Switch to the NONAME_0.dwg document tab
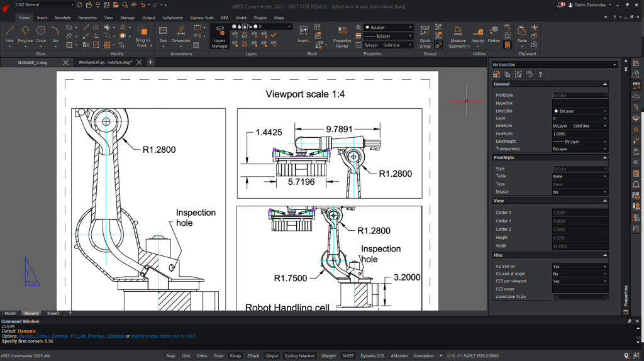 (x=33, y=62)
